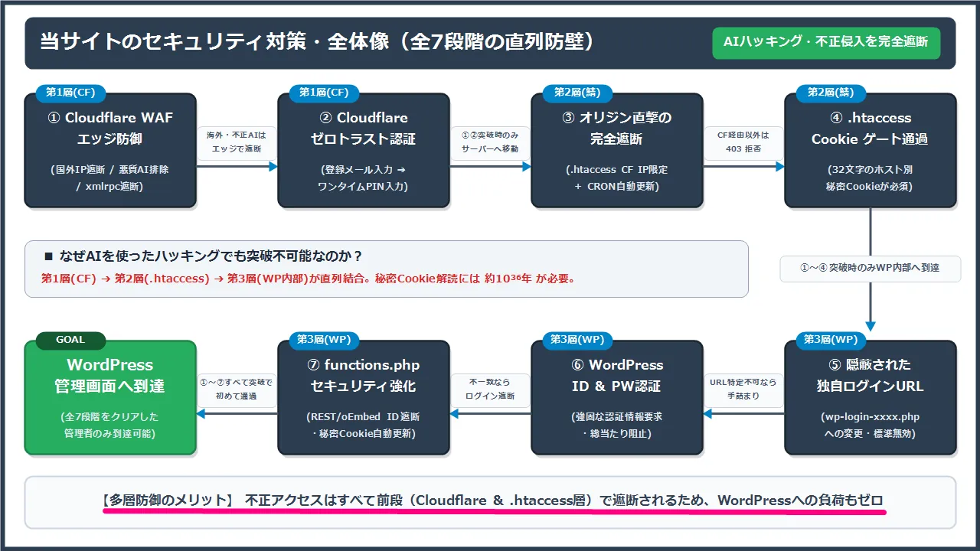The width and height of the screenshot is (980, 551).
Task: Click the "第1層(CF)" tag above Cloudflare WAF box
Action: click(x=70, y=93)
